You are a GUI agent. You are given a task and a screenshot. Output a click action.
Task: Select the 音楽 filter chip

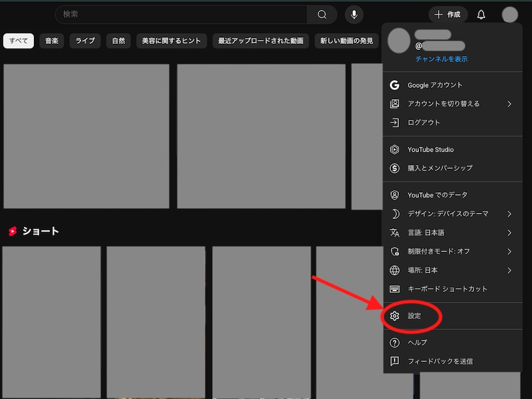click(51, 41)
